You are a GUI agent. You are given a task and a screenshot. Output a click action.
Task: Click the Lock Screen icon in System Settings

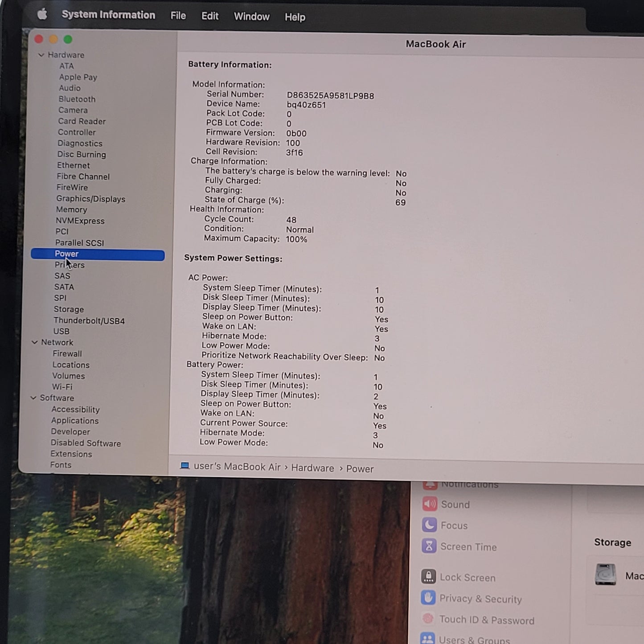click(x=428, y=577)
